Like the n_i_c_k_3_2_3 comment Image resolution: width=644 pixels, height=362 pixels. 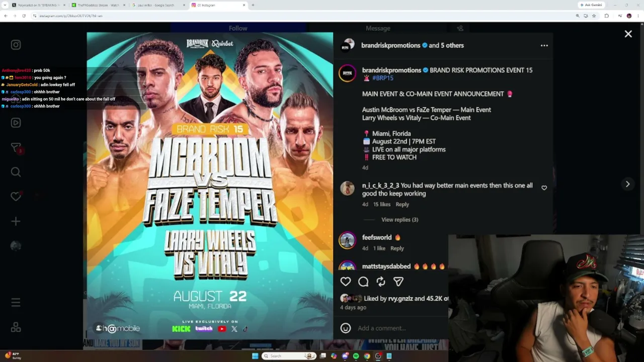(544, 188)
